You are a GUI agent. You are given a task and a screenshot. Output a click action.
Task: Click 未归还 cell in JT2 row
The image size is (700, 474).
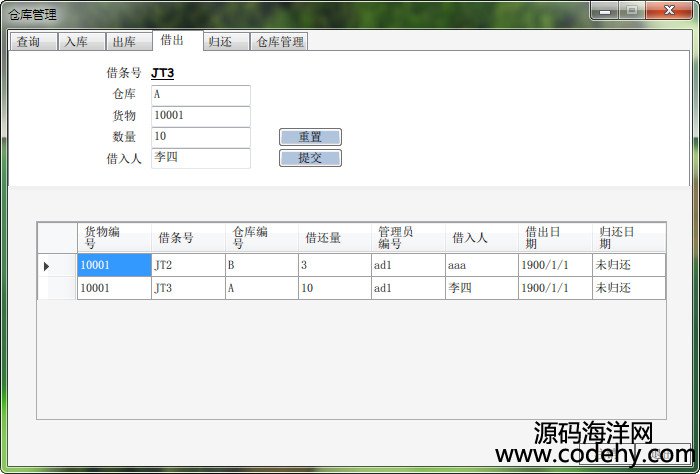click(x=629, y=265)
